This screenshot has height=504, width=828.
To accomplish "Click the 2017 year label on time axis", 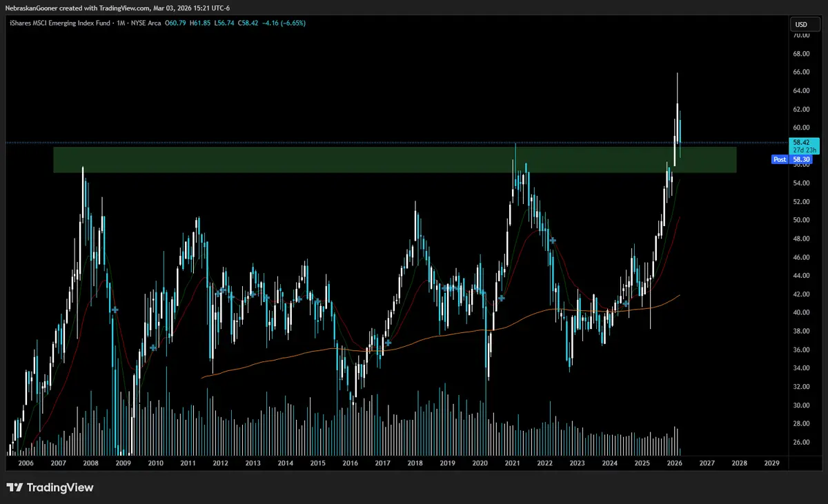I will coord(382,464).
